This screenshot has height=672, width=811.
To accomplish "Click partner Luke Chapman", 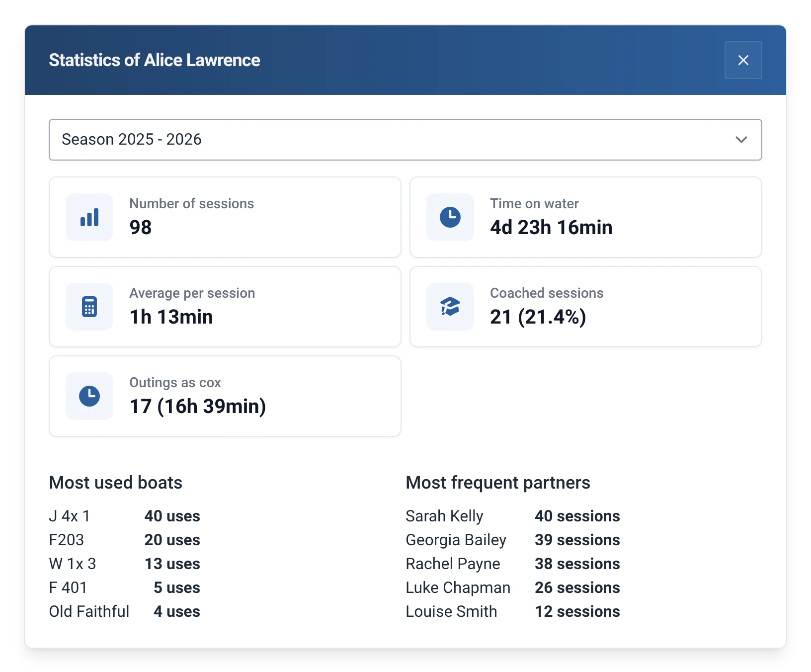I will click(458, 588).
